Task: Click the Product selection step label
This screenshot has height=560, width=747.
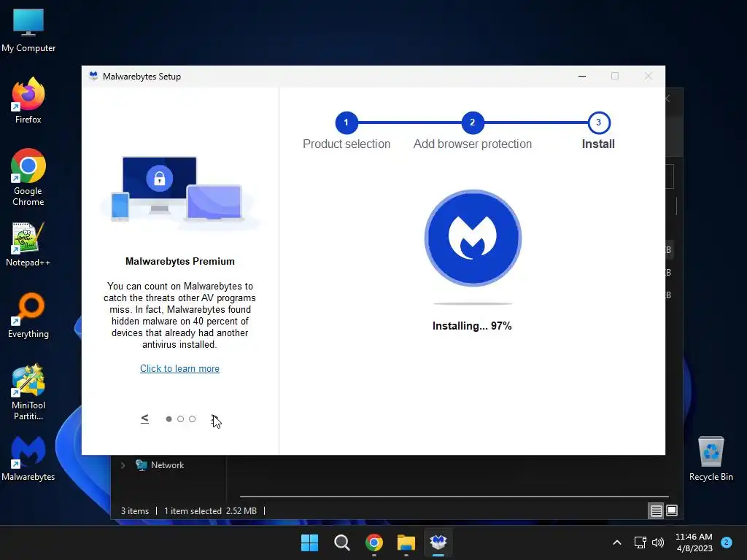Action: click(347, 144)
